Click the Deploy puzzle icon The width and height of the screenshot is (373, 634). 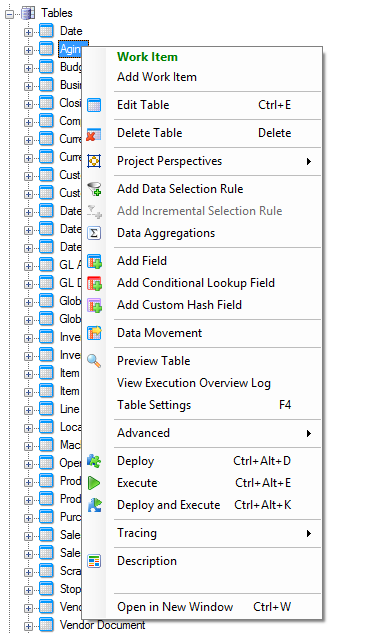[x=94, y=461]
